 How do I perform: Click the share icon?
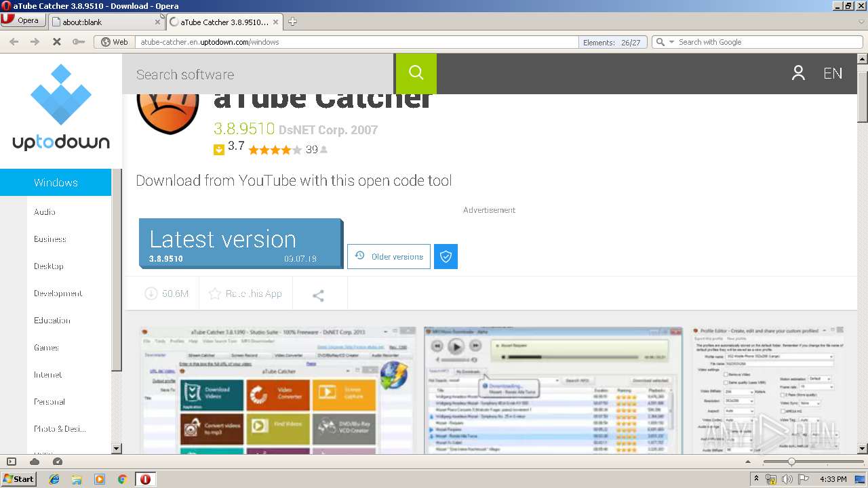click(318, 295)
